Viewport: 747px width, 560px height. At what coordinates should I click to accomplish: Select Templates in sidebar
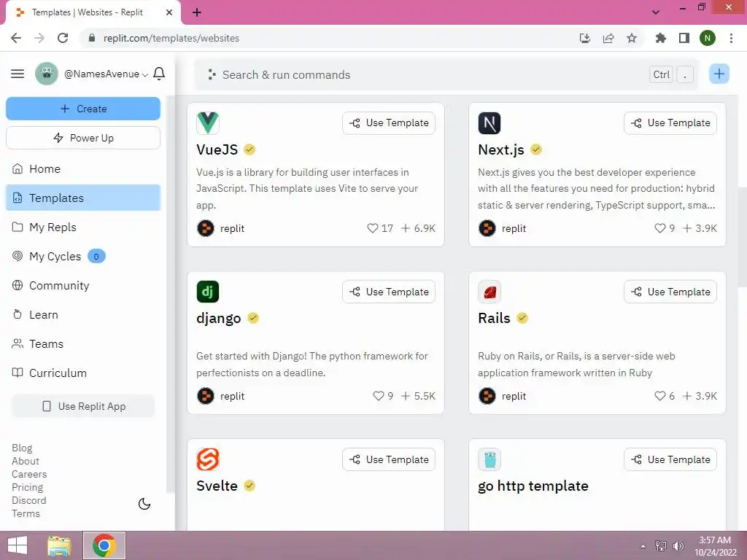coord(83,198)
